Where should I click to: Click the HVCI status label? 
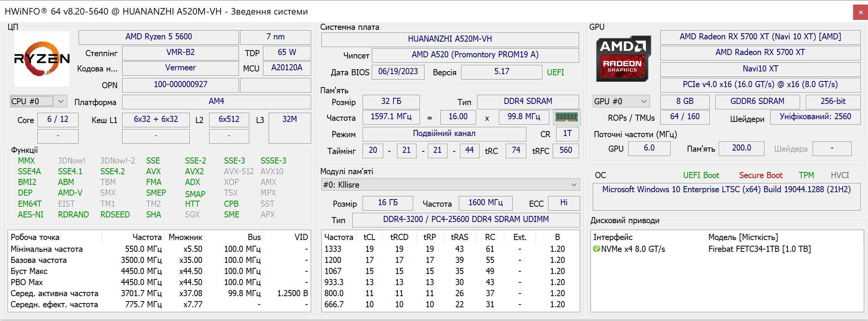pyautogui.click(x=840, y=175)
